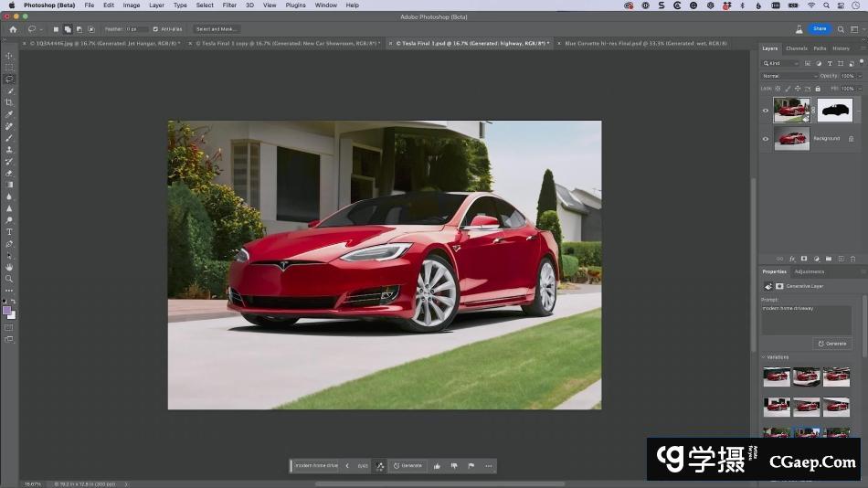This screenshot has width=868, height=488.
Task: Hide the generative layer using its eye icon
Action: [766, 111]
